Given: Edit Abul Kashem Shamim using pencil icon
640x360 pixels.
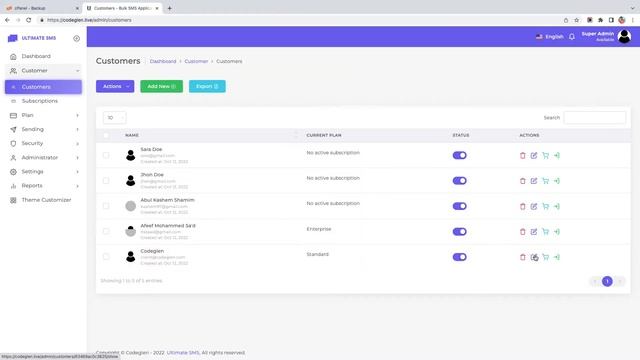Looking at the screenshot, I should tap(534, 206).
